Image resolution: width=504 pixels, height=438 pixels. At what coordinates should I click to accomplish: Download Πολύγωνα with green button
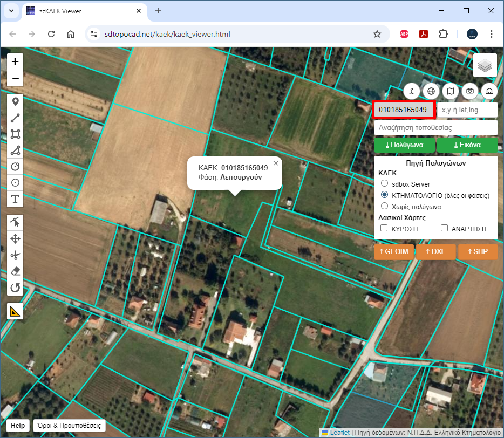pyautogui.click(x=404, y=145)
